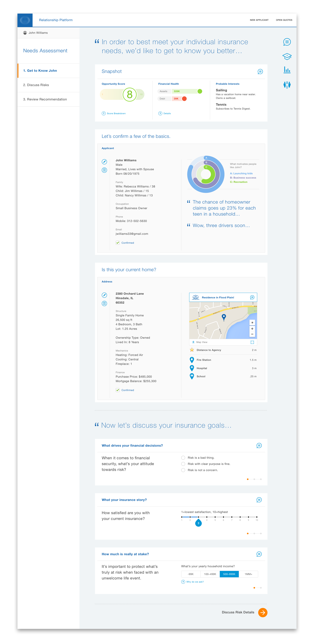Choose the -99K income option

click(191, 574)
